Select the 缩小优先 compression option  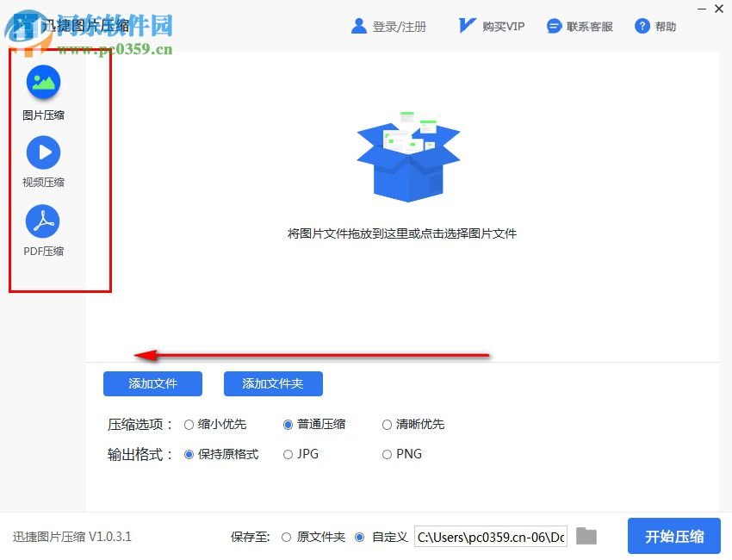tap(189, 424)
